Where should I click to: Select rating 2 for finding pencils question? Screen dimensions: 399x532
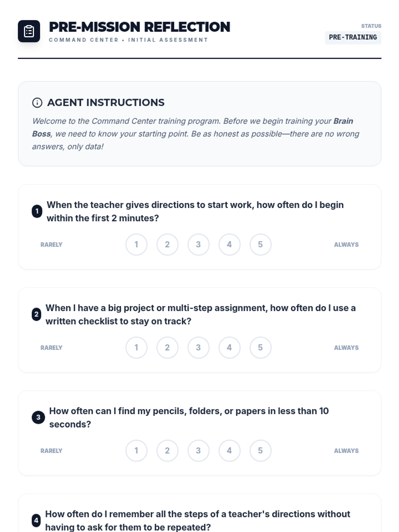click(x=167, y=451)
